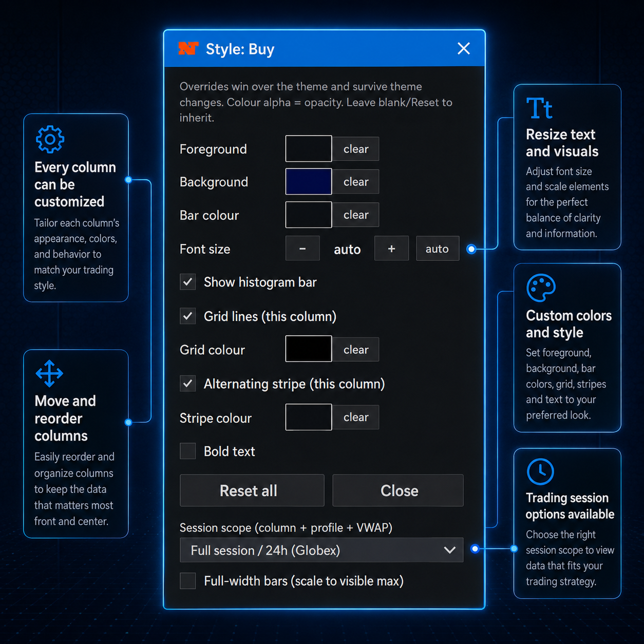Click the NinjaTrader logo in the title bar

pyautogui.click(x=188, y=49)
